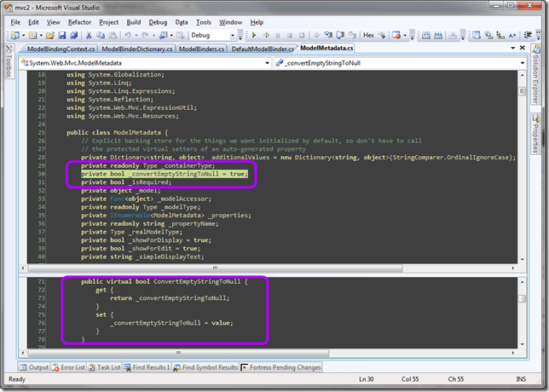The height and width of the screenshot is (392, 549).
Task: Click the highlighted line 30 _convertEmptyStringToNull declaration
Action: 165,174
